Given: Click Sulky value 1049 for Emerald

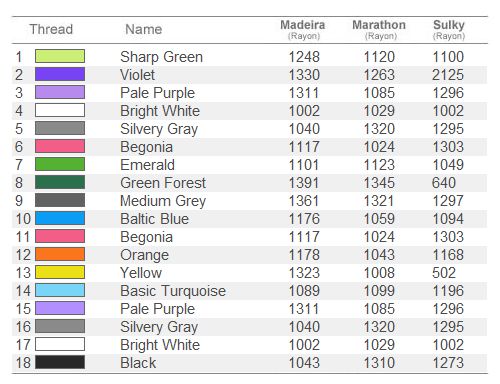Looking at the screenshot, I should pyautogui.click(x=448, y=165).
